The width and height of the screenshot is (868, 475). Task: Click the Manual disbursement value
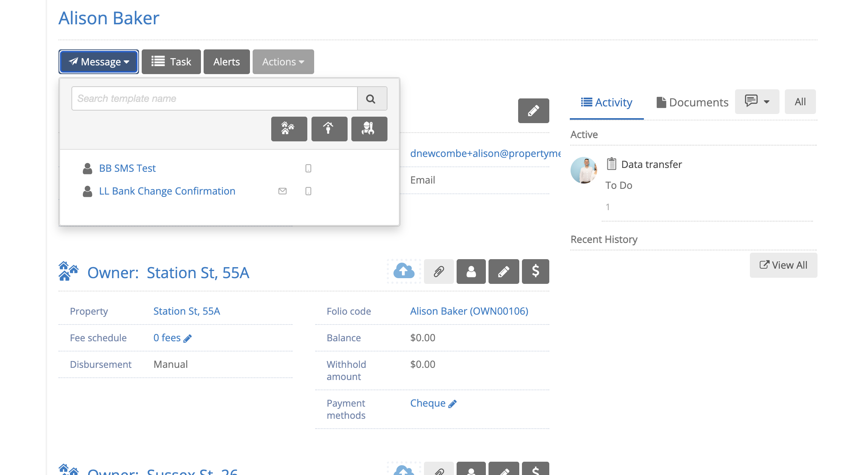171,364
